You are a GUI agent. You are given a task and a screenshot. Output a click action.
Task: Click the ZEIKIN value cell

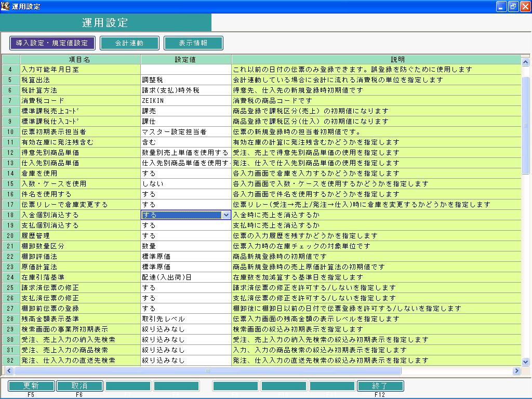click(186, 101)
